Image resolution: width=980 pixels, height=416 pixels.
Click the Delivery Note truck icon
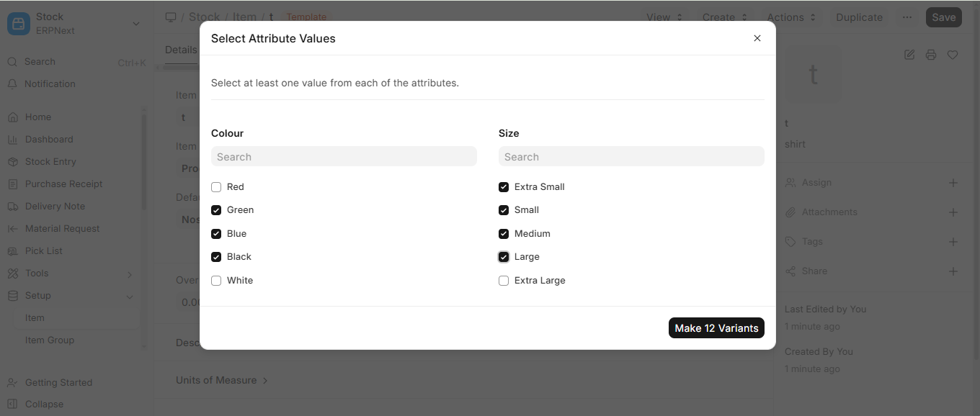pyautogui.click(x=12, y=207)
